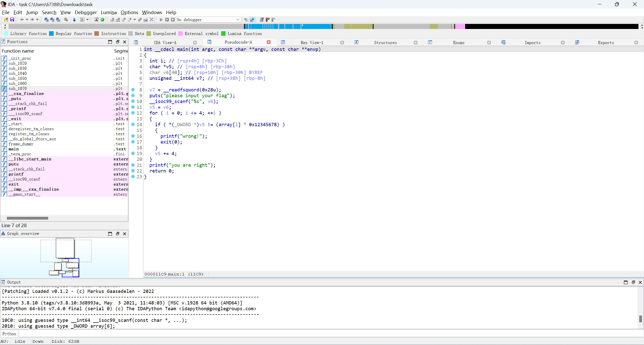The image size is (644, 345).
Task: Open the binary sequence search icon
Action: (x=58, y=20)
